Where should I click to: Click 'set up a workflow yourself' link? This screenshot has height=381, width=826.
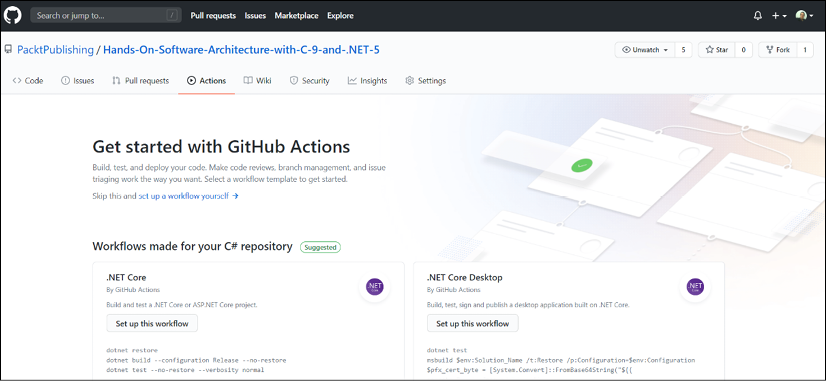point(188,196)
